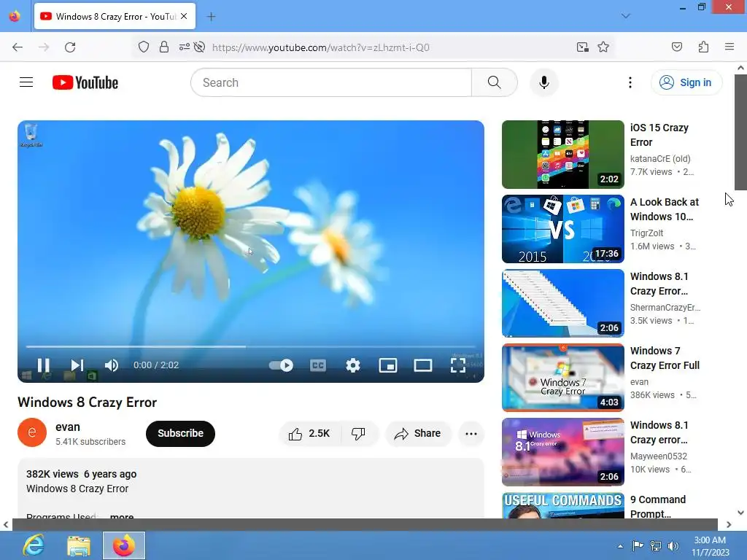The width and height of the screenshot is (747, 560).
Task: View site security padlock information
Action: pyautogui.click(x=164, y=47)
